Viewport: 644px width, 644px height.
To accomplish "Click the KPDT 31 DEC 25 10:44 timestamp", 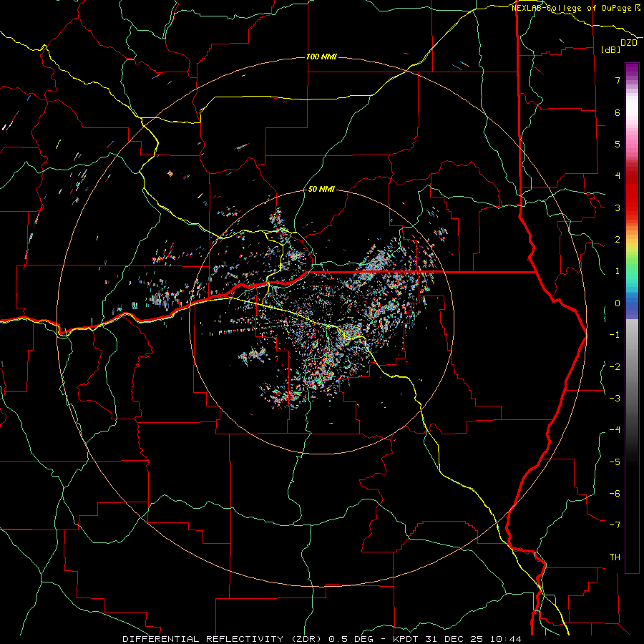I will (x=457, y=639).
